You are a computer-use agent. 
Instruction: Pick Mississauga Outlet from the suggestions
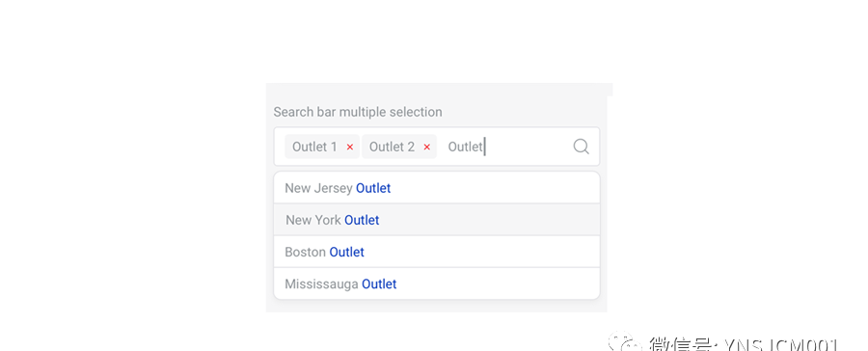[x=437, y=284]
